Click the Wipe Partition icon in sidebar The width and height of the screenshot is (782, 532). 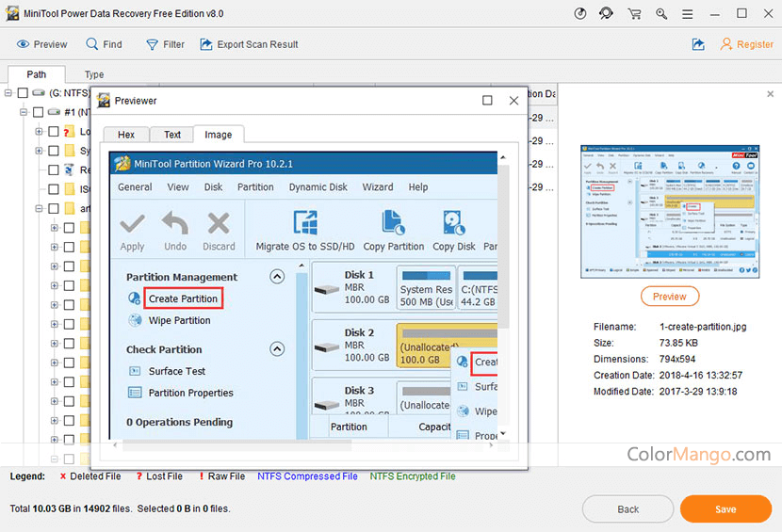click(x=135, y=320)
